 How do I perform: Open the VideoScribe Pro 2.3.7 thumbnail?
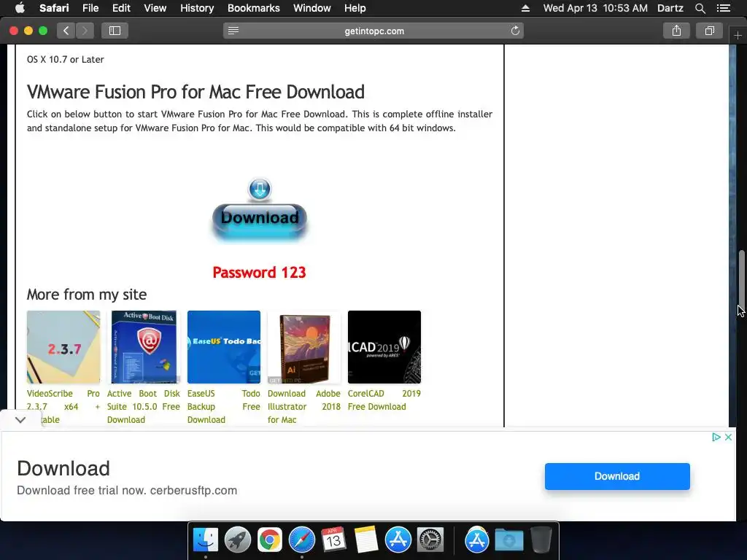(63, 347)
